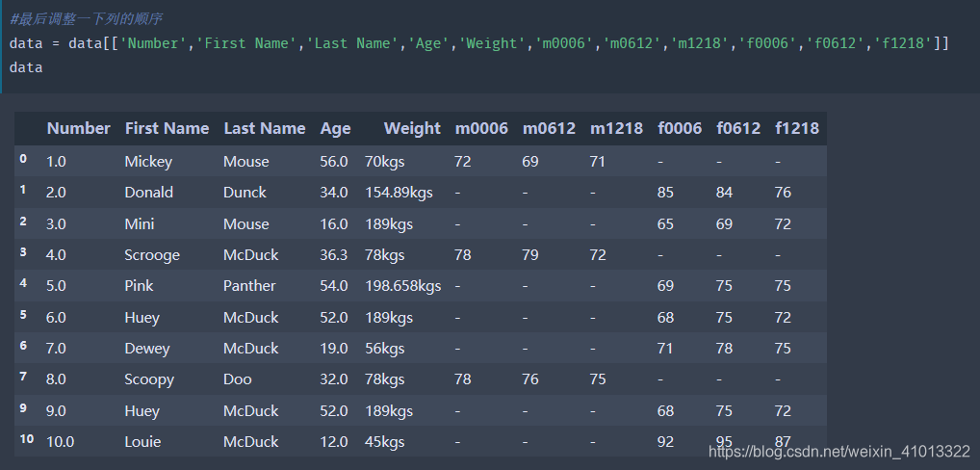Screen dimensions: 980x470
Task: Click Mini's f0006 value 65
Action: pos(665,223)
